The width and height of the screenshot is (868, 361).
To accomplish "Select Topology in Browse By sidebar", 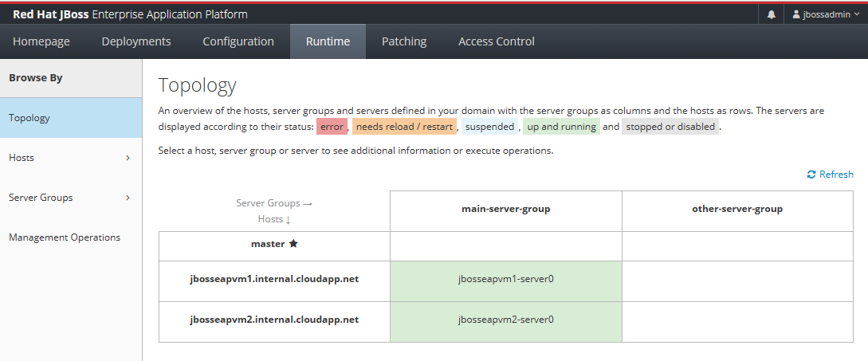I will pos(71,118).
